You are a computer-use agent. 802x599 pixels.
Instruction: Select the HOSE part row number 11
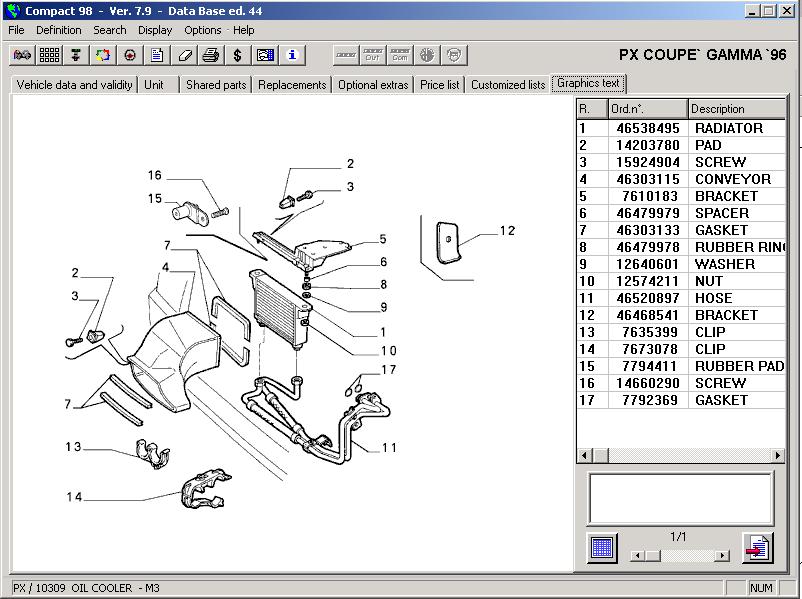pyautogui.click(x=680, y=298)
